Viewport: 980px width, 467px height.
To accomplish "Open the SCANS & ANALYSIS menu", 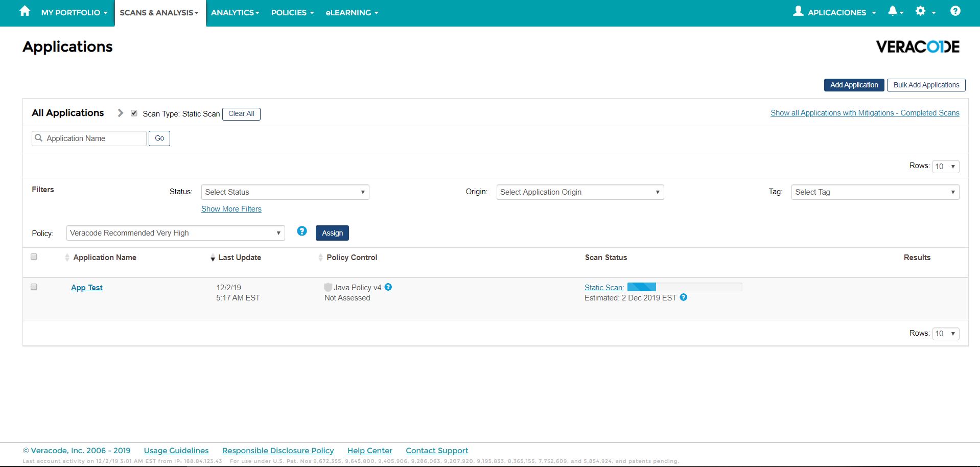I will (159, 12).
